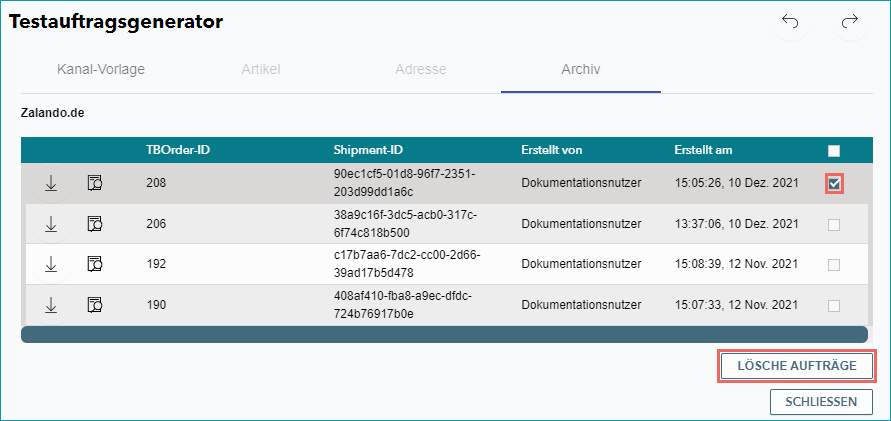Download test order 206
Screen dimensions: 891x421
51,224
